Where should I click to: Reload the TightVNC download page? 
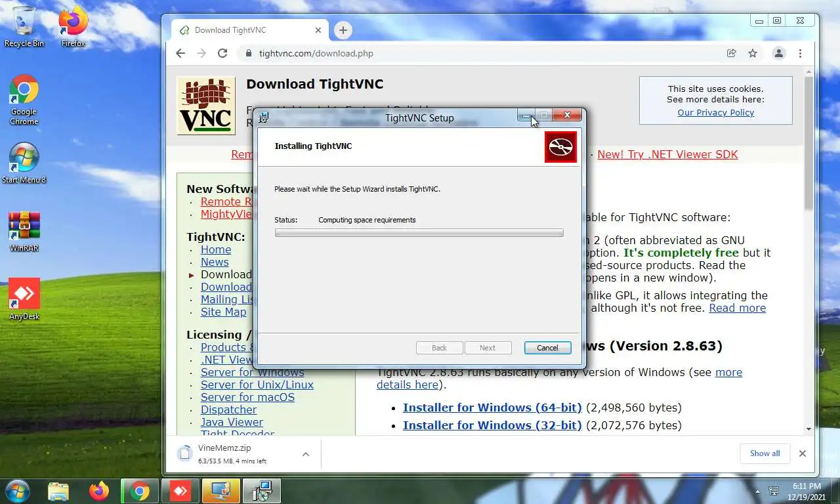click(x=222, y=53)
